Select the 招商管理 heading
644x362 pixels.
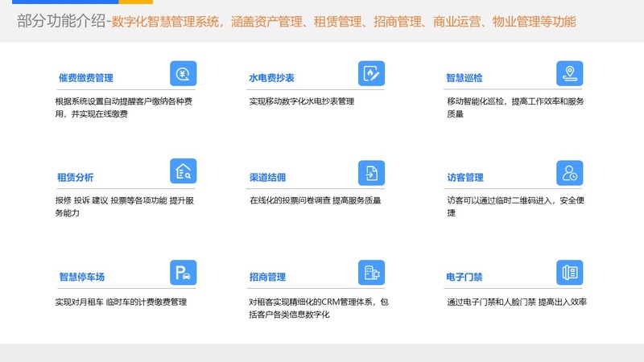[x=267, y=277]
